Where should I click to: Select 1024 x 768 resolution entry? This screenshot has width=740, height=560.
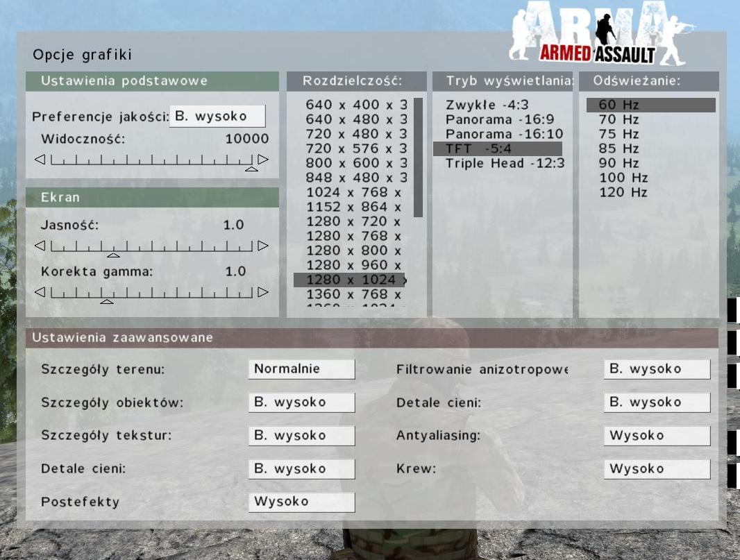[x=353, y=192]
